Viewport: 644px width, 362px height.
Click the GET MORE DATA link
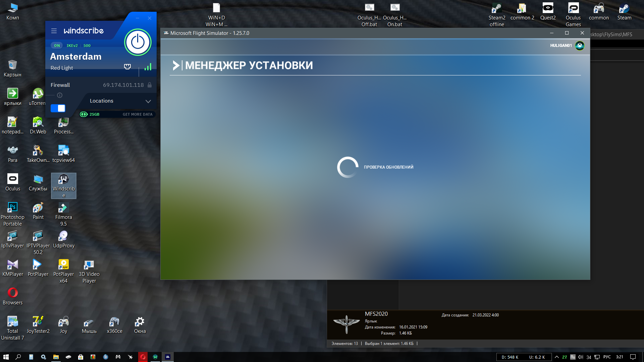click(138, 114)
